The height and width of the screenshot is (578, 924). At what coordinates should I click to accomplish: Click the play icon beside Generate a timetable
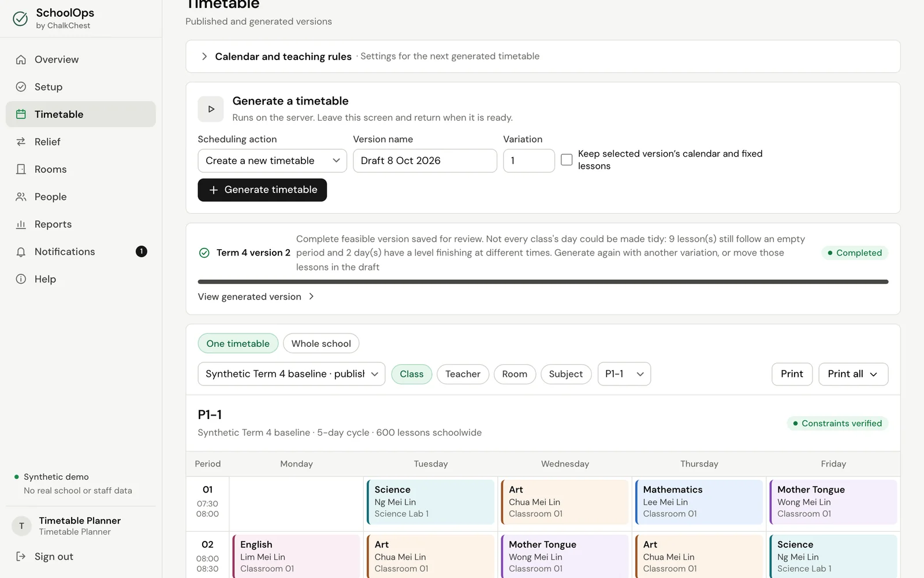tap(211, 109)
